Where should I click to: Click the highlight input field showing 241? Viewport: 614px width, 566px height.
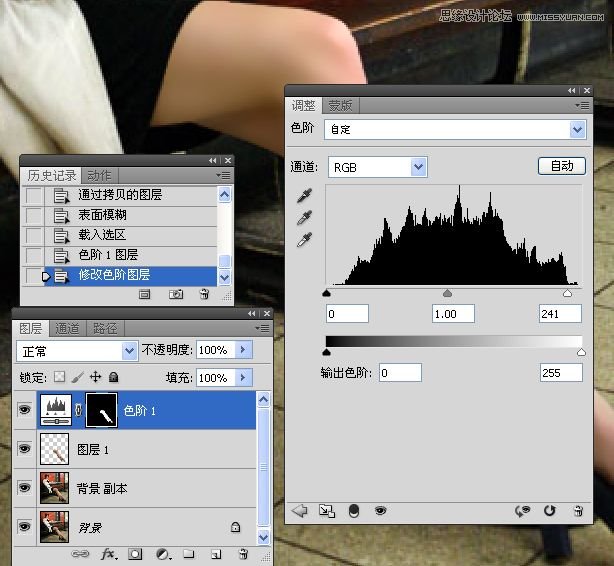pos(560,314)
